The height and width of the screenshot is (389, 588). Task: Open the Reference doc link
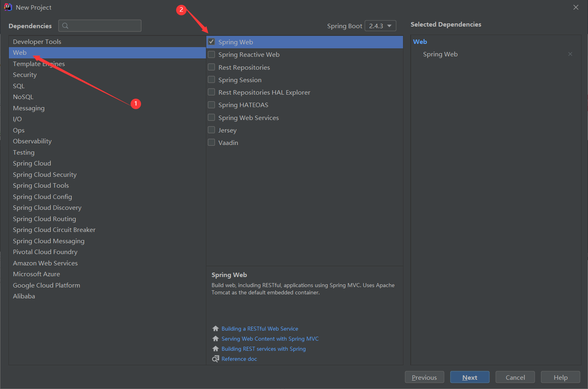(239, 359)
